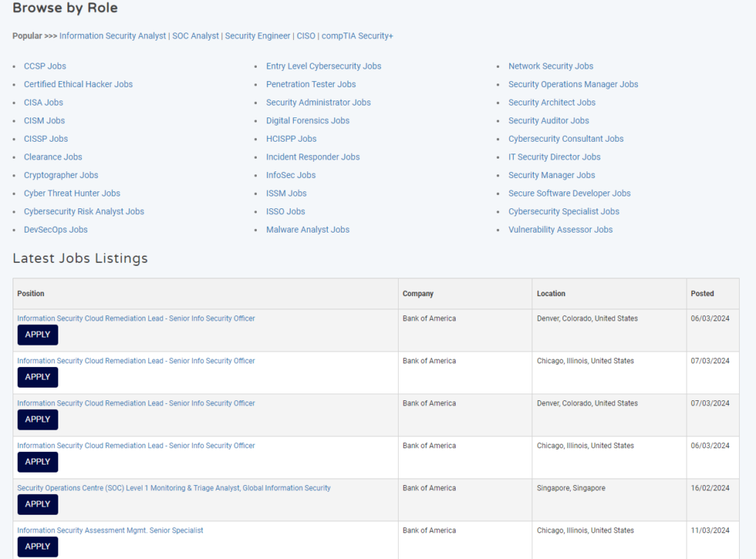This screenshot has width=756, height=559.
Task: Browse Cryptographer Jobs
Action: coord(61,175)
